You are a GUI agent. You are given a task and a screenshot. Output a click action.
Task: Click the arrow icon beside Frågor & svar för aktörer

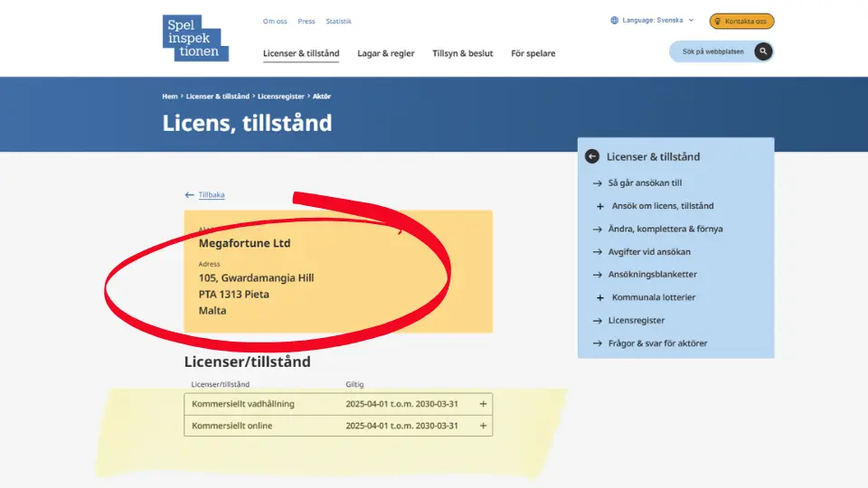tap(598, 343)
